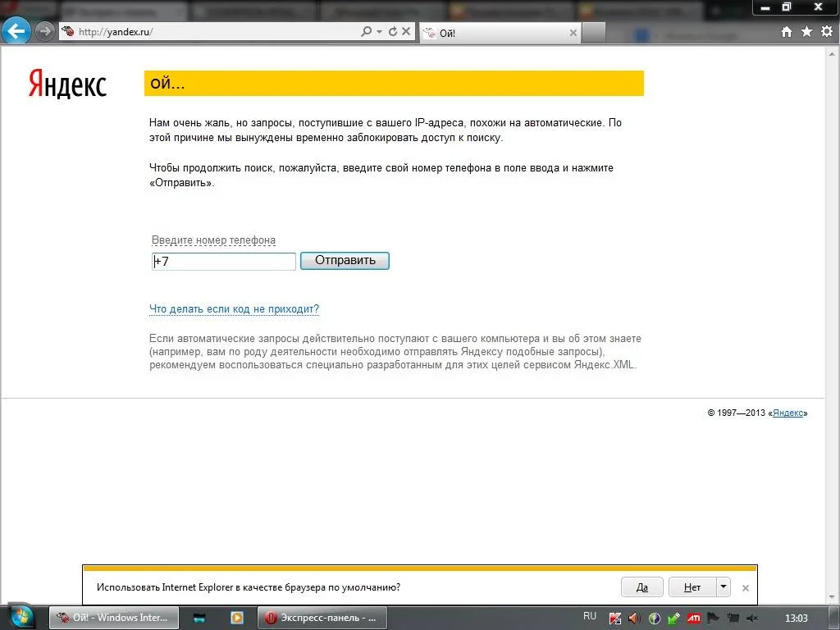
Task: Click the 13:03 system clock
Action: click(x=796, y=619)
